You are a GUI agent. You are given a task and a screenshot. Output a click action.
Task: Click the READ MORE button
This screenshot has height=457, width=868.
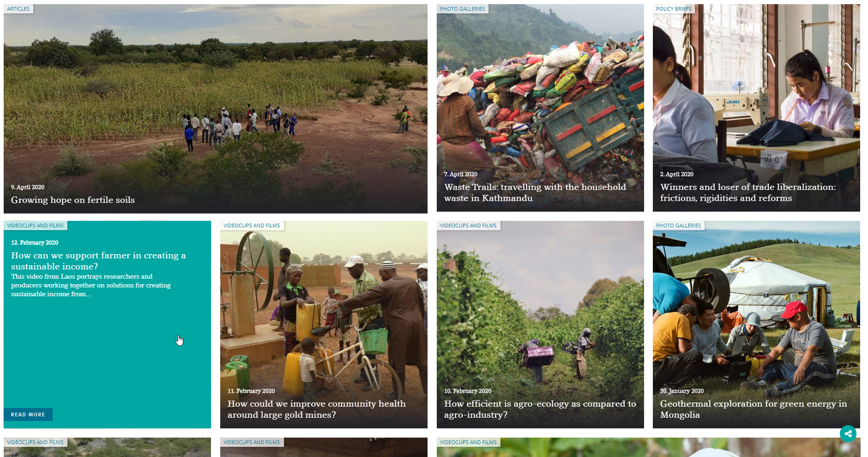pyautogui.click(x=28, y=414)
